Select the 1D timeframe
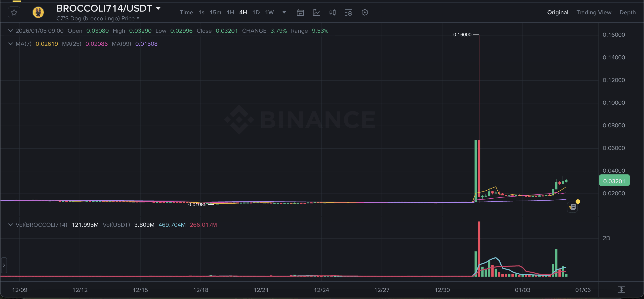Image resolution: width=644 pixels, height=299 pixels. coord(256,12)
